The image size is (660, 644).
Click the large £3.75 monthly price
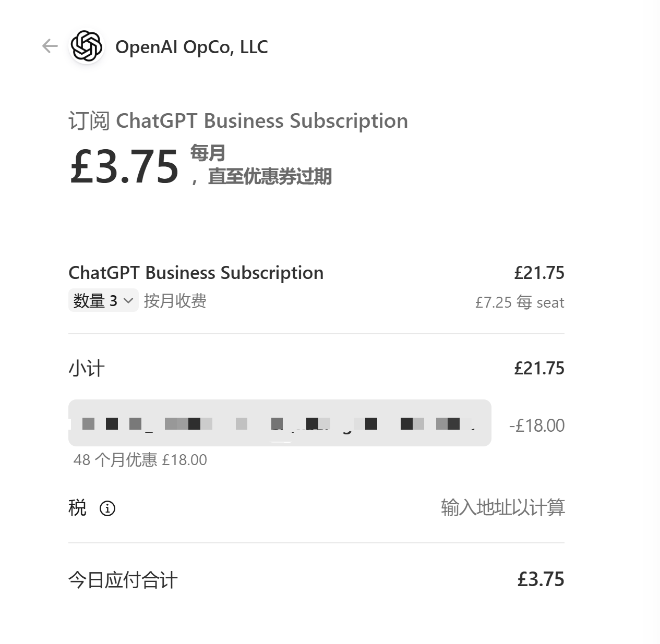tap(125, 167)
